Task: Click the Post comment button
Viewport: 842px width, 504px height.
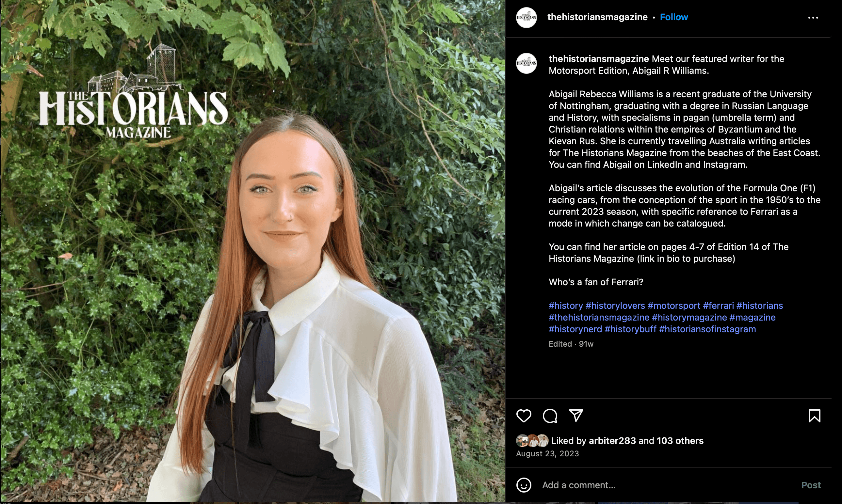Action: (811, 485)
